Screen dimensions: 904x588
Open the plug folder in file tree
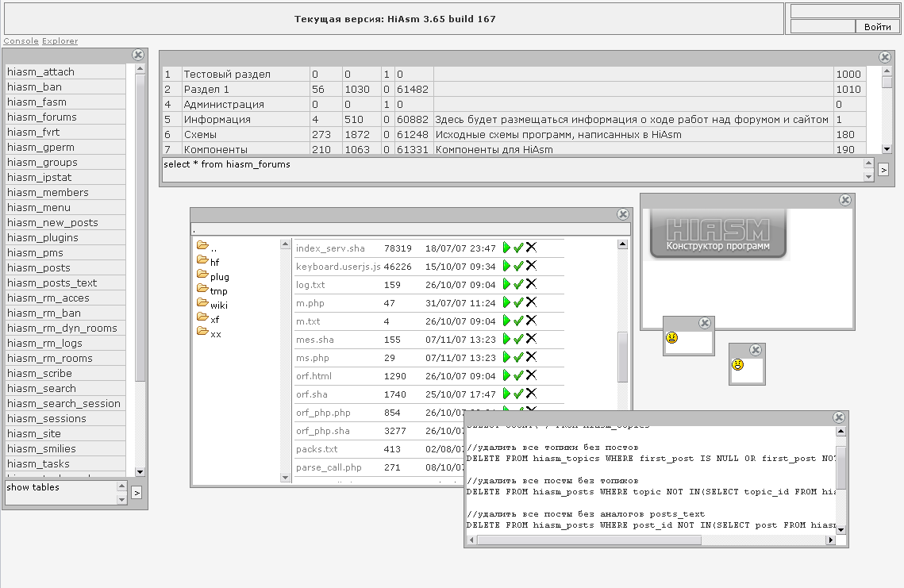tap(219, 276)
